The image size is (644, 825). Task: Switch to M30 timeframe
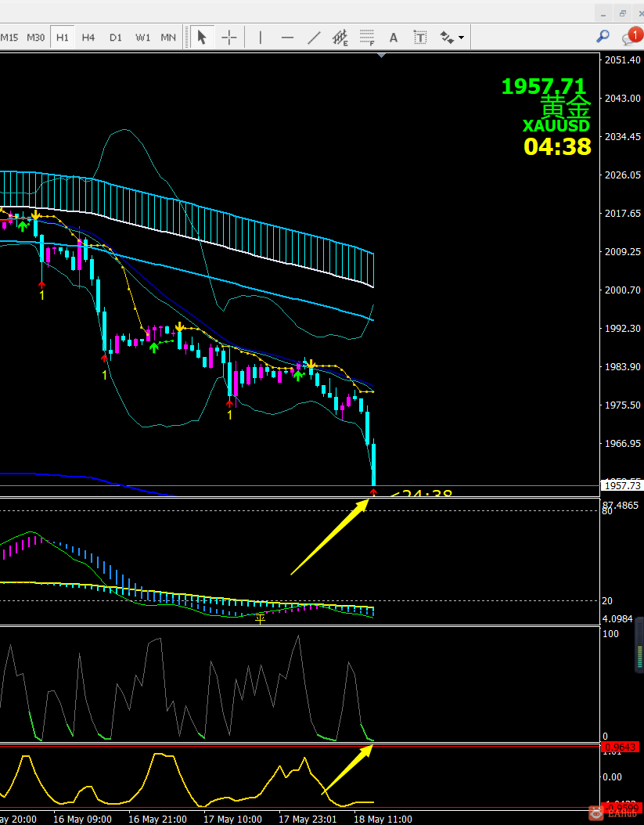[x=36, y=38]
